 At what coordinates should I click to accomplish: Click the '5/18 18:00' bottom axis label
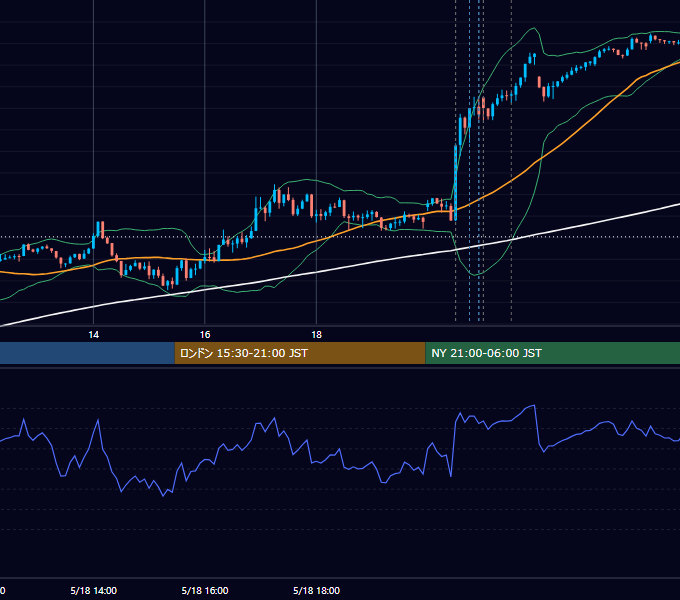coord(317,590)
